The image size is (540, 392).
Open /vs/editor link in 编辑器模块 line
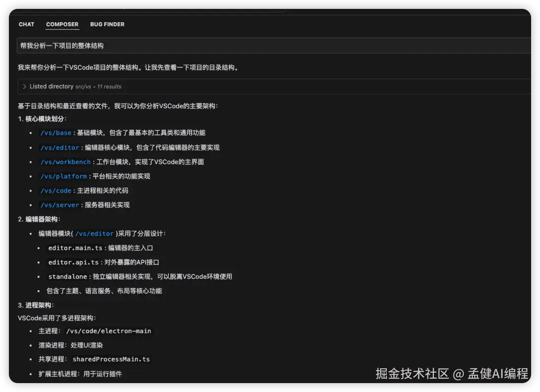(94, 234)
